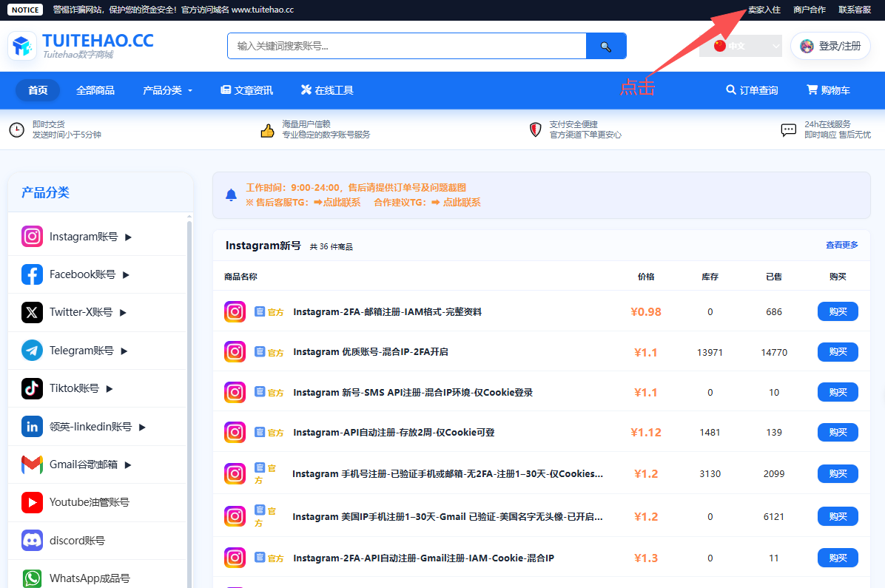Click the keyword search input field

pyautogui.click(x=407, y=47)
